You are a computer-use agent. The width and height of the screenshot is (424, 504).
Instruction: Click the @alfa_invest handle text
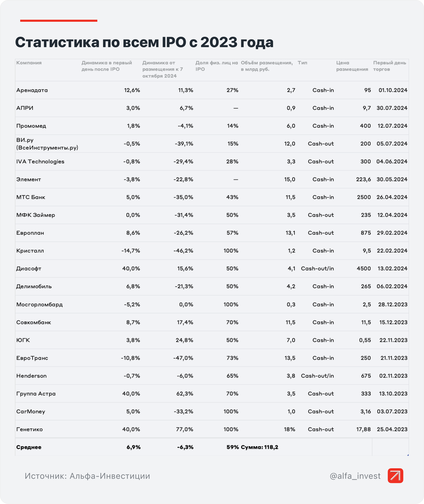(355, 476)
